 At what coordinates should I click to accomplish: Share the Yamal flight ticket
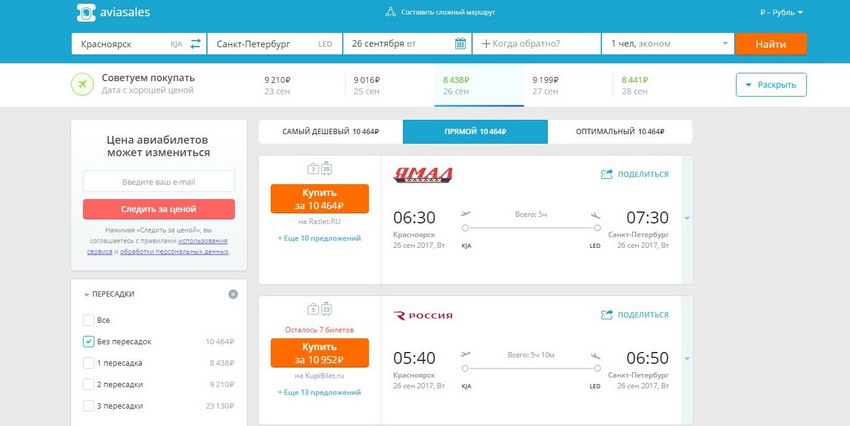click(x=634, y=174)
